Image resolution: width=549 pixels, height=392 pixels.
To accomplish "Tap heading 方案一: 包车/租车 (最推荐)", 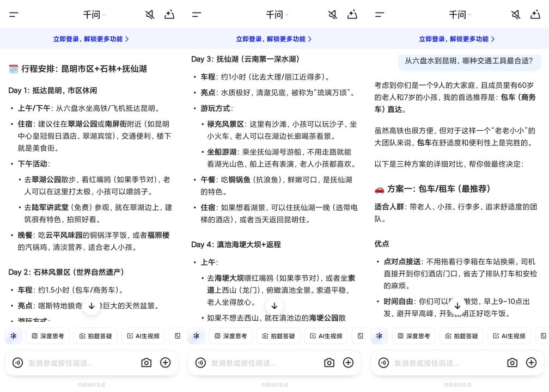I will click(x=432, y=188).
